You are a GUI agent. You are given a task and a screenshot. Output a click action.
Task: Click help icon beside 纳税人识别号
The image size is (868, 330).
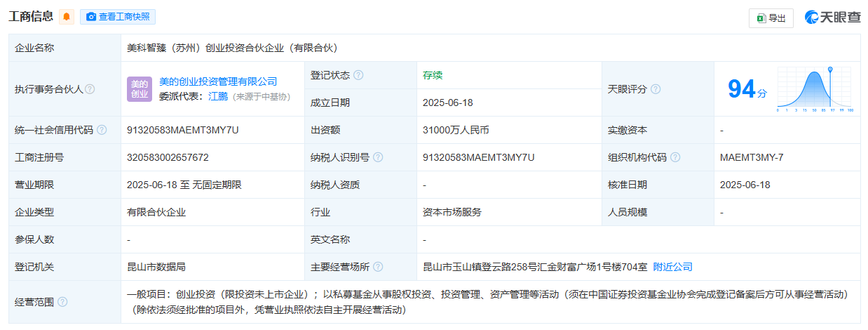tap(378, 157)
